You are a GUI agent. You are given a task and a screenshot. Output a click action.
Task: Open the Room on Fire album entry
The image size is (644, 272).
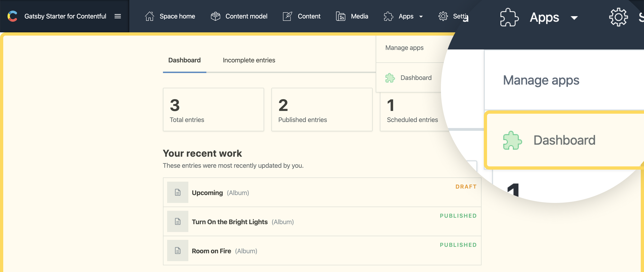click(x=211, y=251)
